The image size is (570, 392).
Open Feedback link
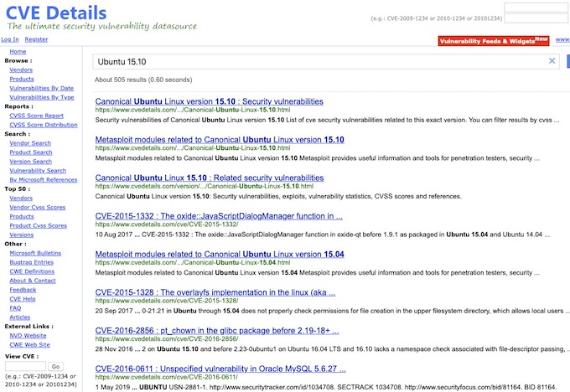23,290
